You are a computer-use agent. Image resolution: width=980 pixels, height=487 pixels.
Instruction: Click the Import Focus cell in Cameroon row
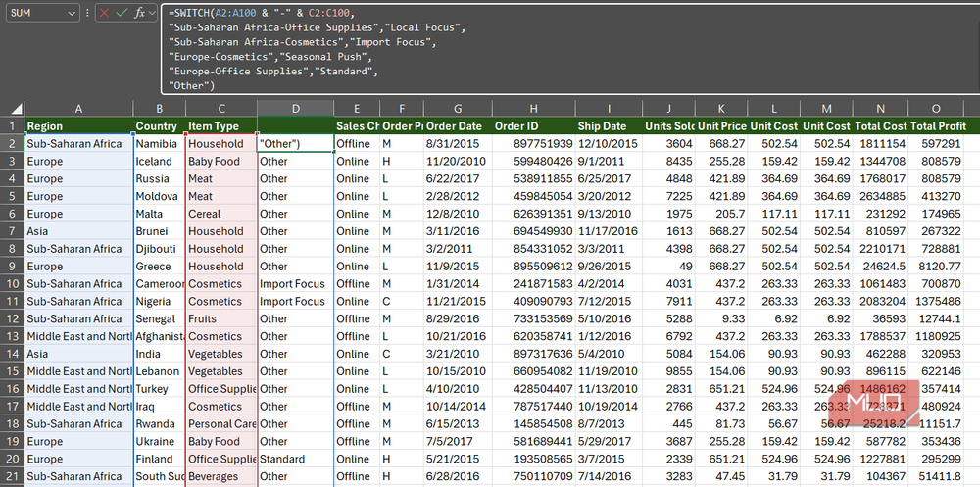296,284
